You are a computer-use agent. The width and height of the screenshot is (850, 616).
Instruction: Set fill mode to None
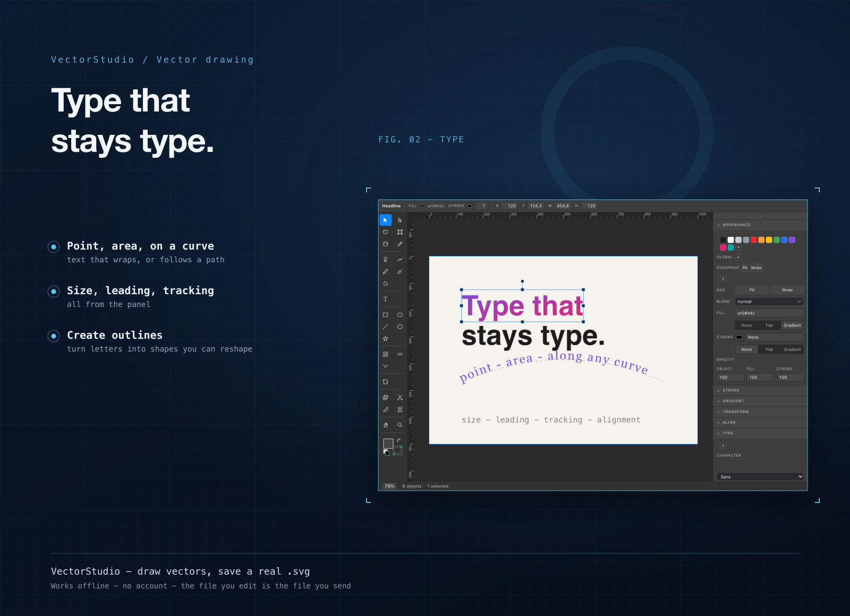point(746,325)
